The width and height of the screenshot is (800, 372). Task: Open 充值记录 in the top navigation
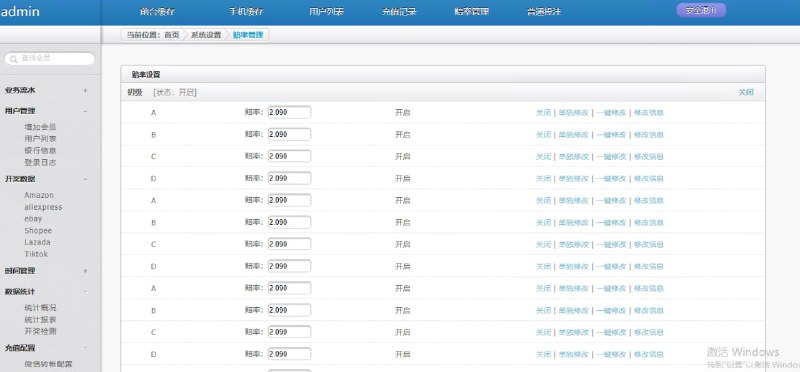399,12
